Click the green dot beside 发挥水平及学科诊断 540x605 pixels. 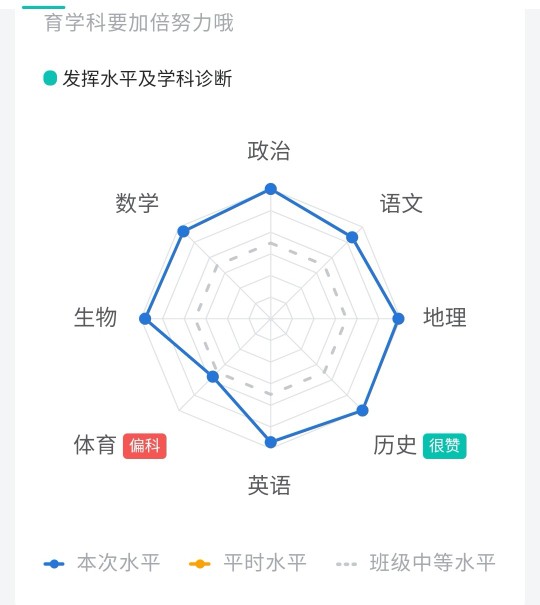(50, 78)
